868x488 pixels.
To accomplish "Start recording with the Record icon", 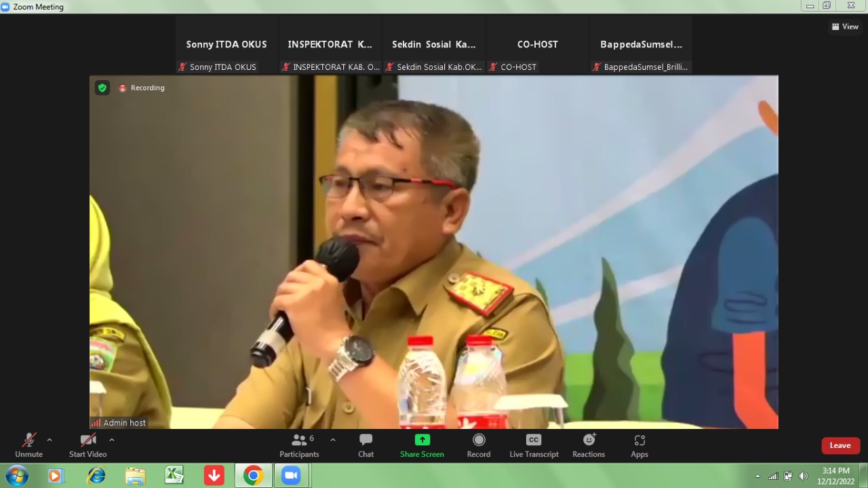I will tap(478, 445).
